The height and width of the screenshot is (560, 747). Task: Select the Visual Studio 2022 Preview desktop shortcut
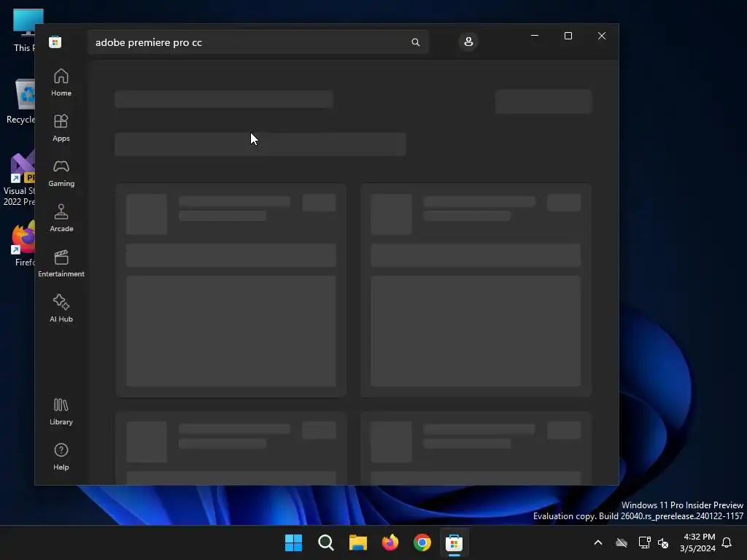coord(20,179)
